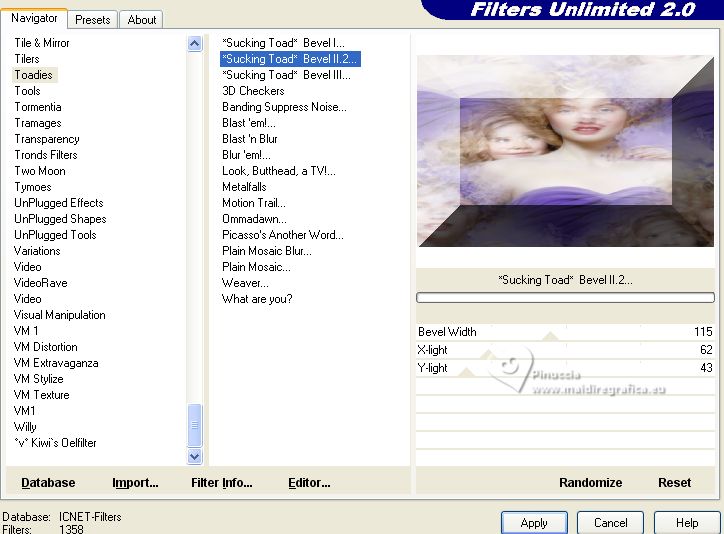Launch the Editor...
The width and height of the screenshot is (724, 534).
309,483
